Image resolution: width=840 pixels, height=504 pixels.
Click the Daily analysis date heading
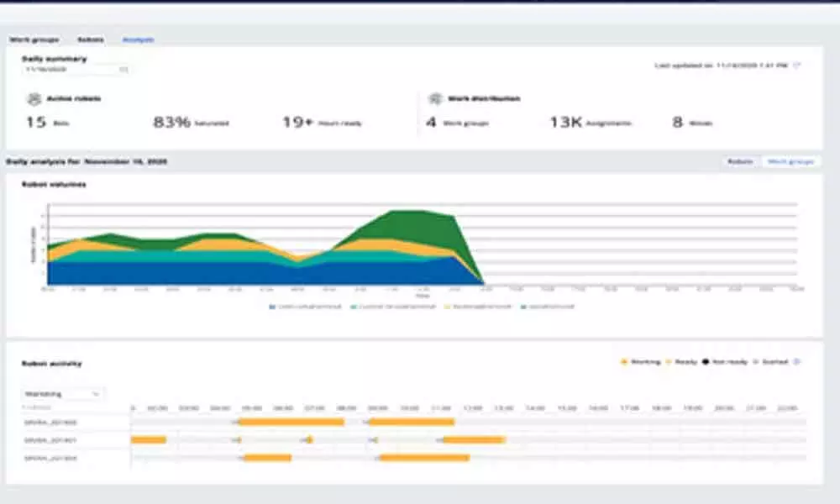(87, 162)
